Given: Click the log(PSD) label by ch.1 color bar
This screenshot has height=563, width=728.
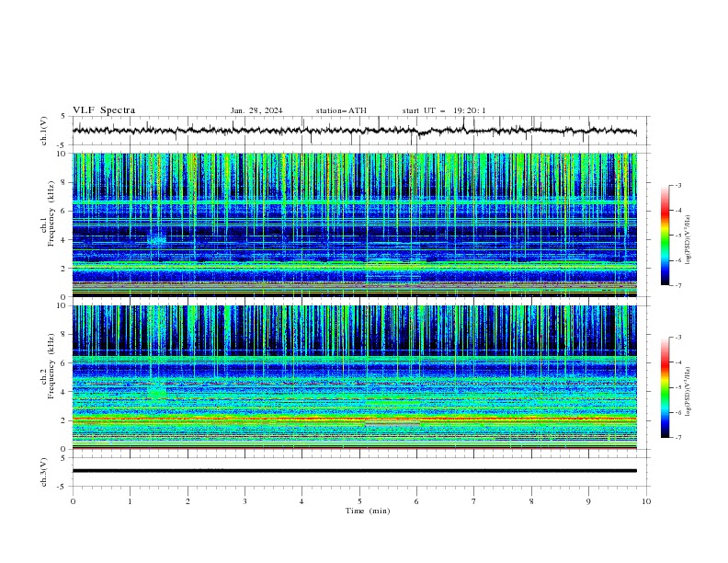Looking at the screenshot, I should pos(688,240).
